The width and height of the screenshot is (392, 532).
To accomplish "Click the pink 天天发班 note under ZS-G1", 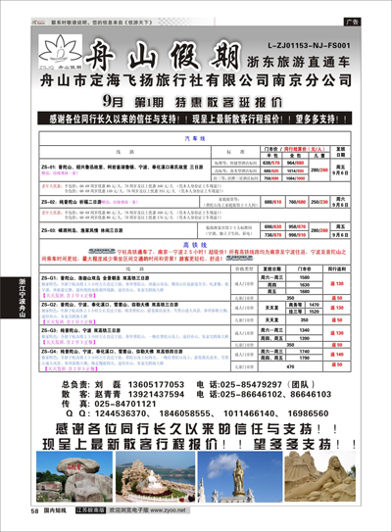I will (70, 296).
